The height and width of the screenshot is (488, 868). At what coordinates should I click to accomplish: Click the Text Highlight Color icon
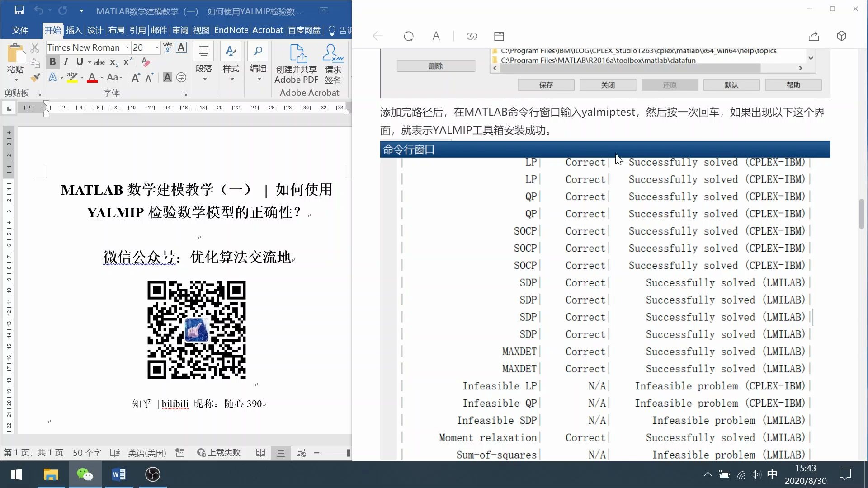(72, 78)
